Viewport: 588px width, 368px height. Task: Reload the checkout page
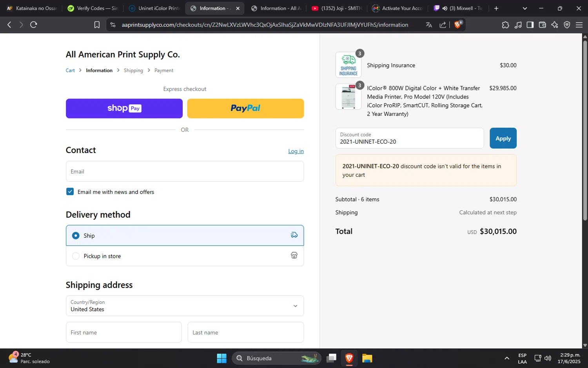34,25
